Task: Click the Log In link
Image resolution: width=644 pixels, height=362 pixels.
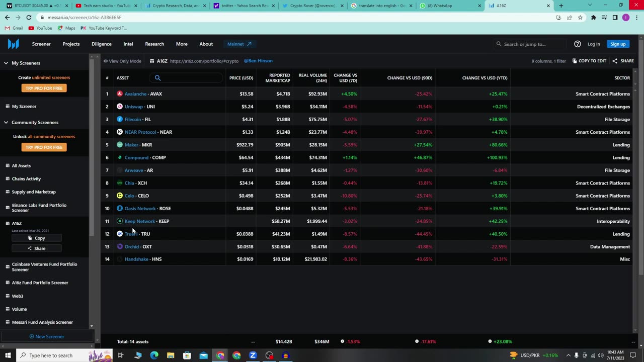Action: point(594,44)
